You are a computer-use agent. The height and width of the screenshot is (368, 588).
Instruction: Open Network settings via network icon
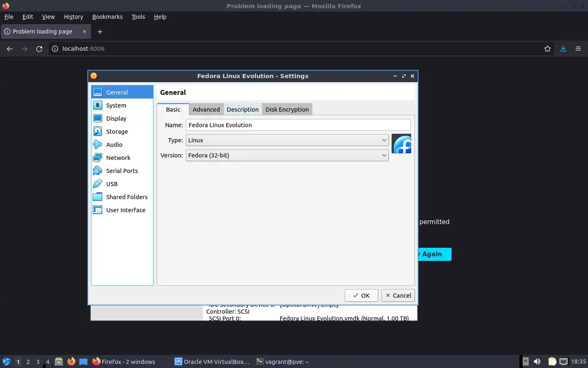point(98,157)
